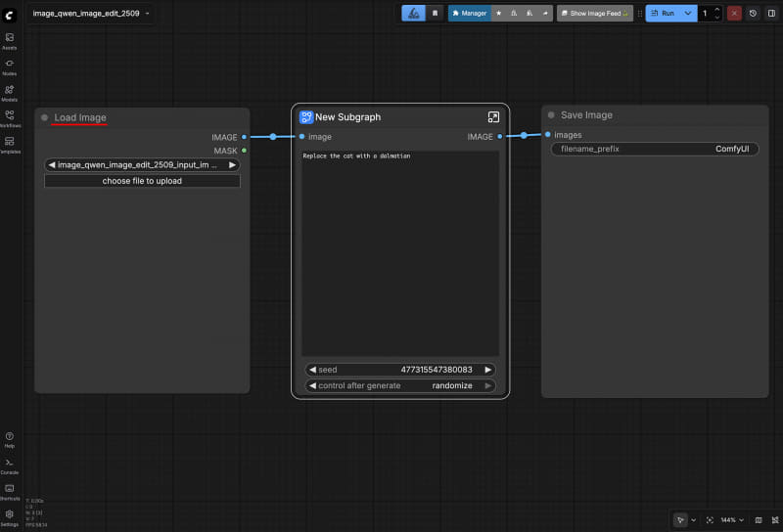Open the Run button dropdown arrow

point(688,14)
